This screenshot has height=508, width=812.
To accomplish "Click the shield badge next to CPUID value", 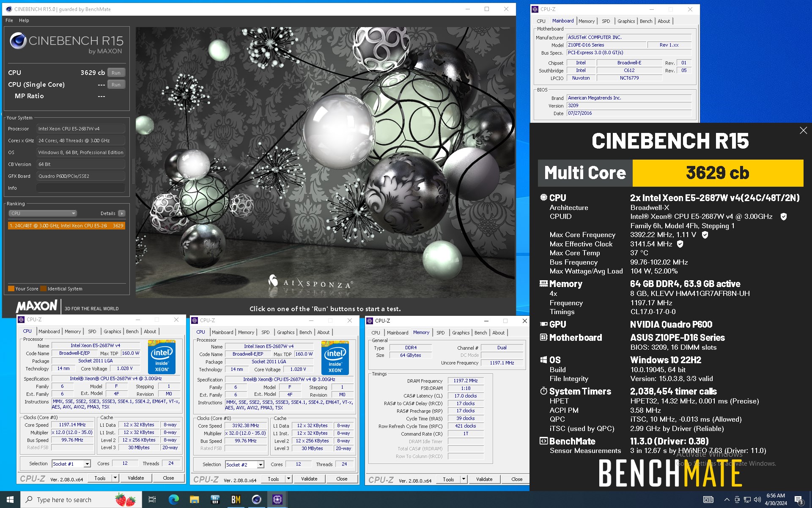I will (783, 216).
